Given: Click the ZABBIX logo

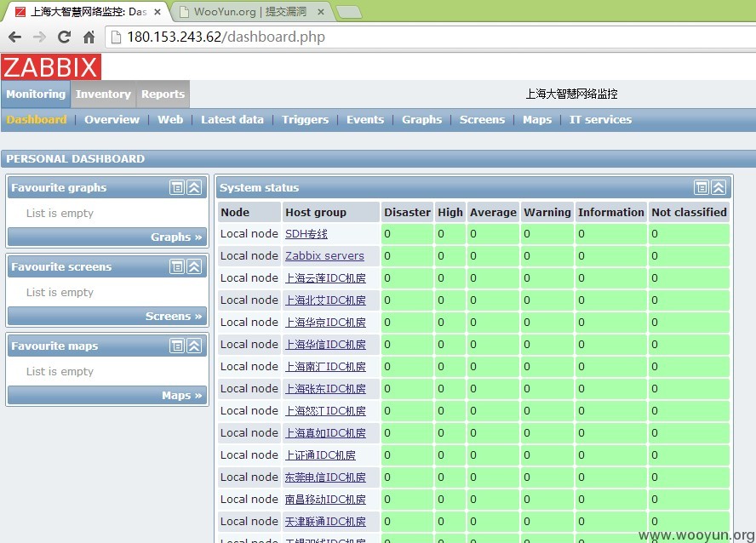Looking at the screenshot, I should (51, 67).
